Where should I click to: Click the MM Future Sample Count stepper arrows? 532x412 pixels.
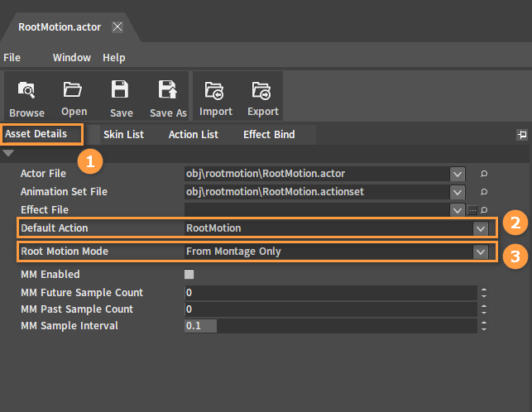(x=484, y=293)
